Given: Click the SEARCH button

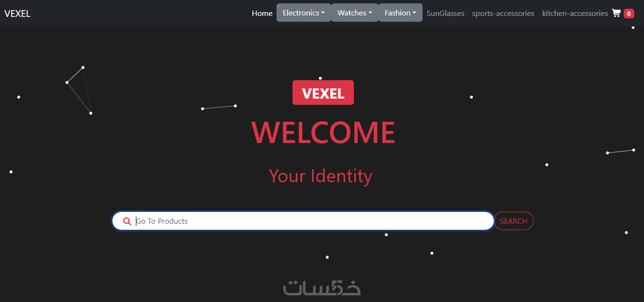Looking at the screenshot, I should pos(513,221).
